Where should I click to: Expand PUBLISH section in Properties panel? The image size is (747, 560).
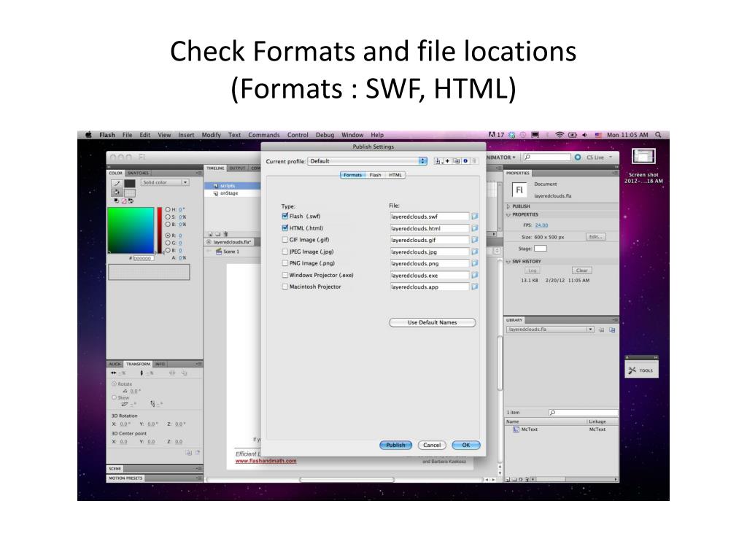tap(508, 206)
